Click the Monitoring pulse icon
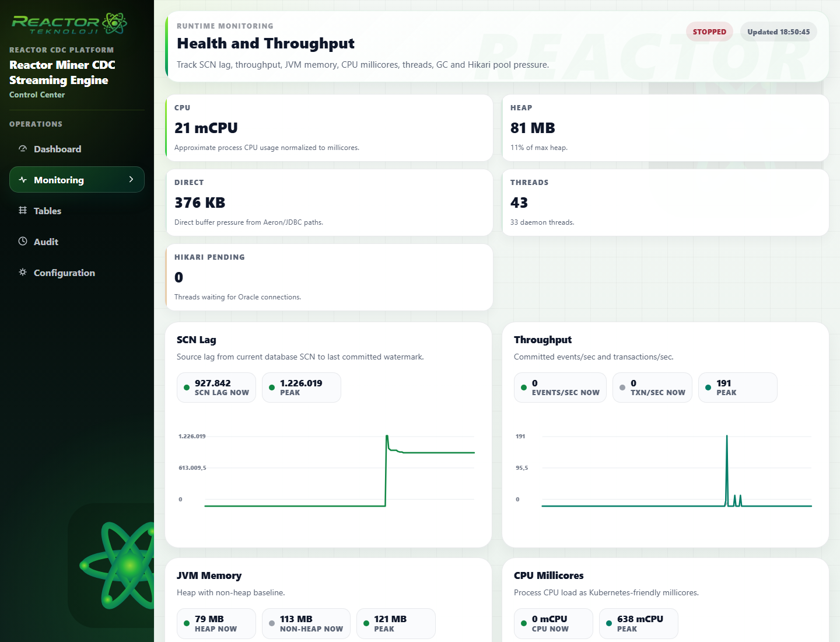The width and height of the screenshot is (840, 642). [23, 180]
